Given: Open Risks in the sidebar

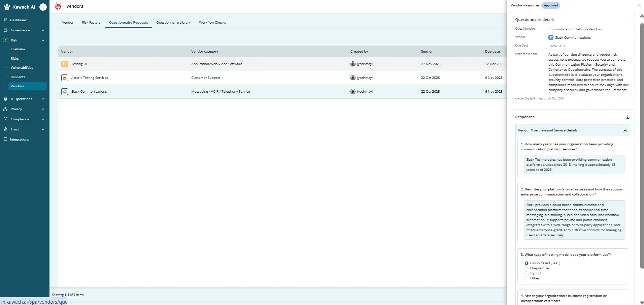Looking at the screenshot, I should tap(14, 58).
